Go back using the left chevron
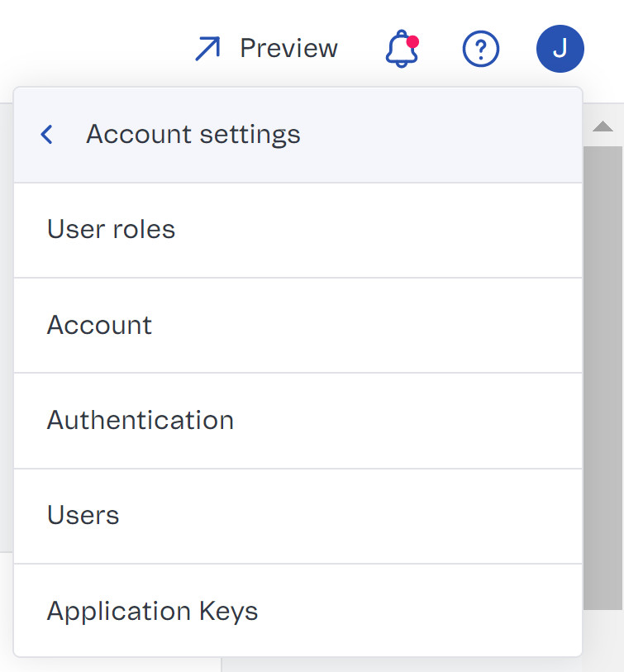 47,135
